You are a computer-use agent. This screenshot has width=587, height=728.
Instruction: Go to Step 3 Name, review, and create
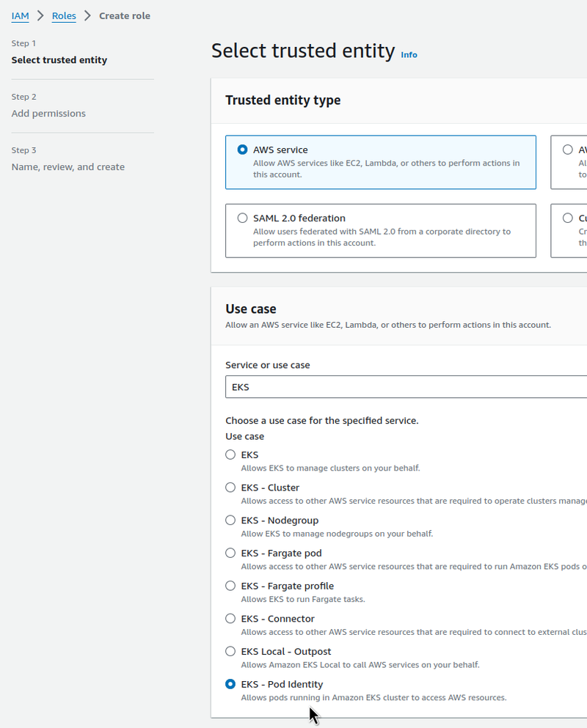coord(68,166)
